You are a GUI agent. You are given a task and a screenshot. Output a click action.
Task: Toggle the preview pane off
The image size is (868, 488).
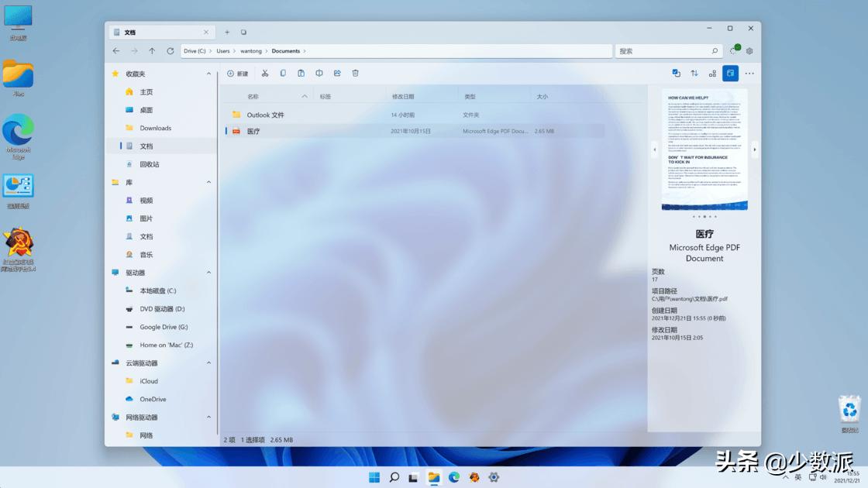point(730,73)
